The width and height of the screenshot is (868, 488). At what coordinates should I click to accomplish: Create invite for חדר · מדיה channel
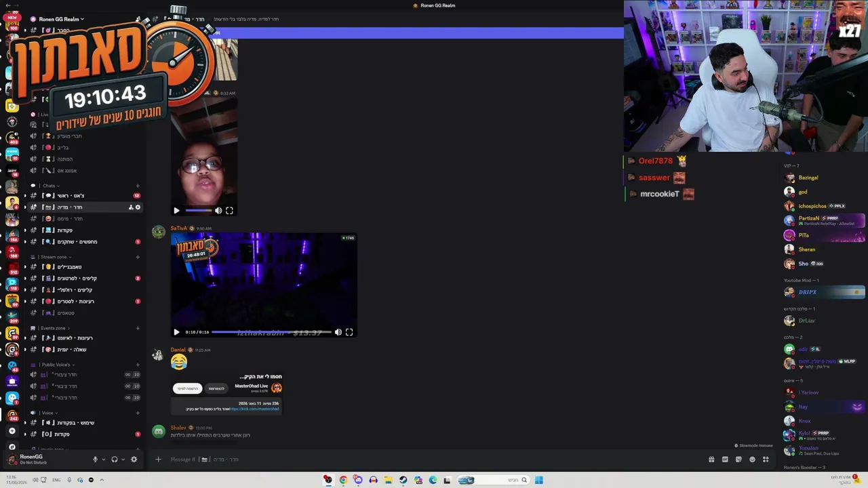pos(131,207)
